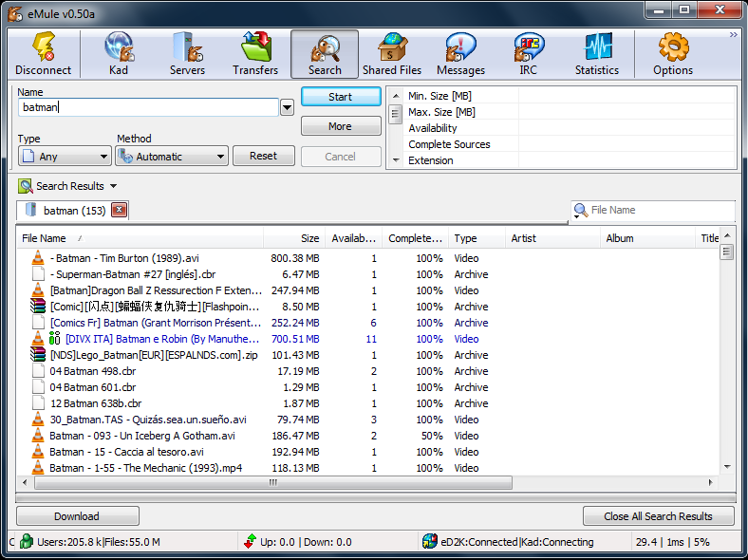Click the file icon of Superman-Batman #27 cbr
The image size is (748, 560).
pos(38,274)
